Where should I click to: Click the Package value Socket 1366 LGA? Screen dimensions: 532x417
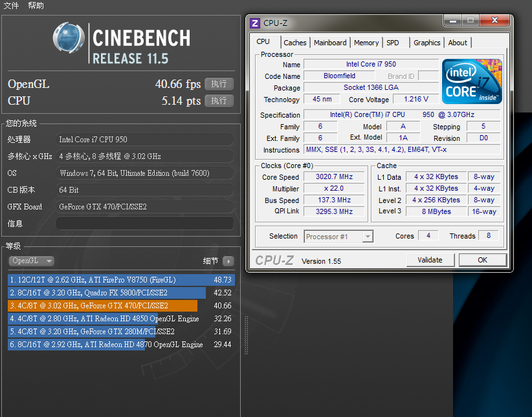(371, 87)
